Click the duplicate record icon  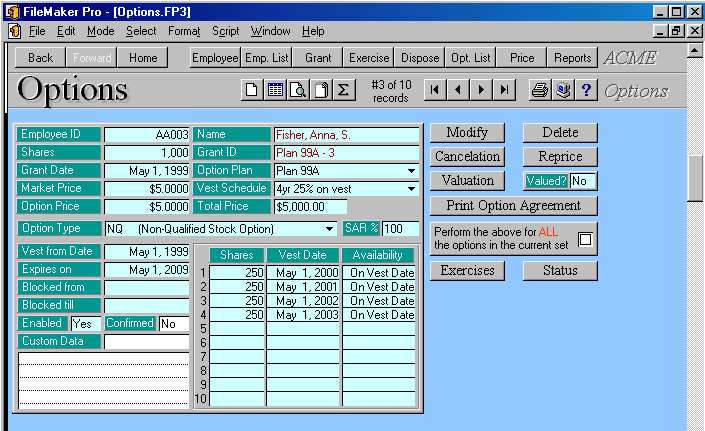[x=321, y=90]
